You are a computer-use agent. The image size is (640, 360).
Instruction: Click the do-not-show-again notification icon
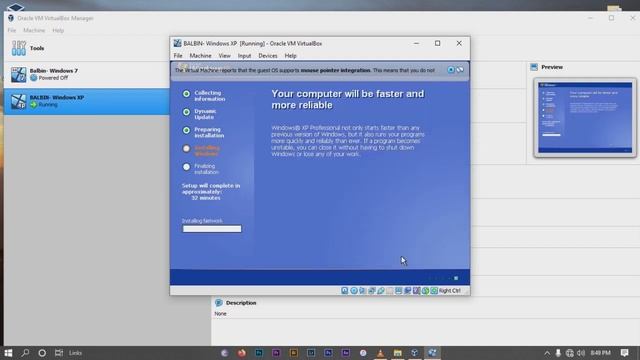click(x=460, y=70)
